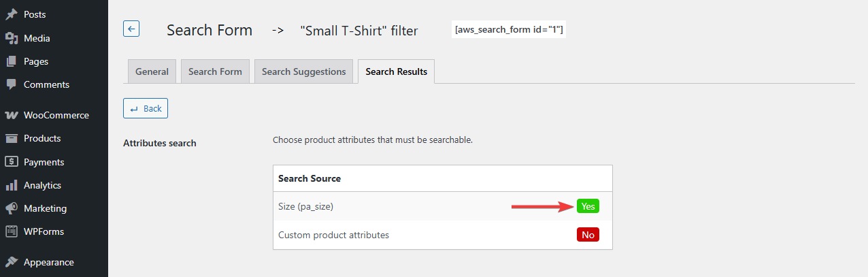The width and height of the screenshot is (868, 277).
Task: Click the Payments dollar icon
Action: (x=11, y=162)
